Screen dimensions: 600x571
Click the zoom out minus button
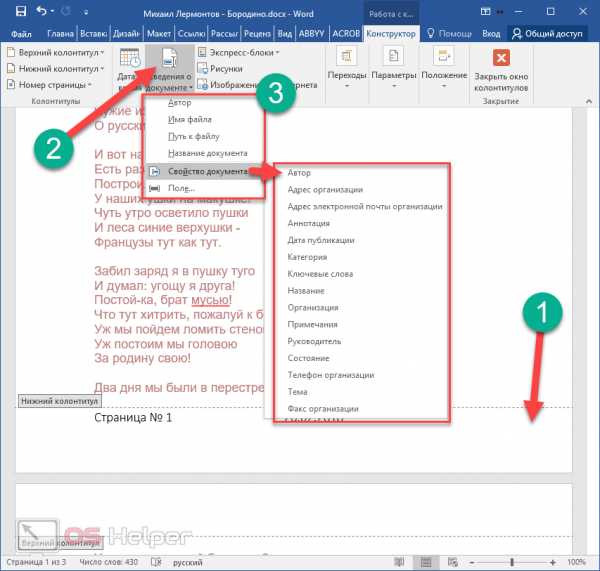[x=472, y=562]
